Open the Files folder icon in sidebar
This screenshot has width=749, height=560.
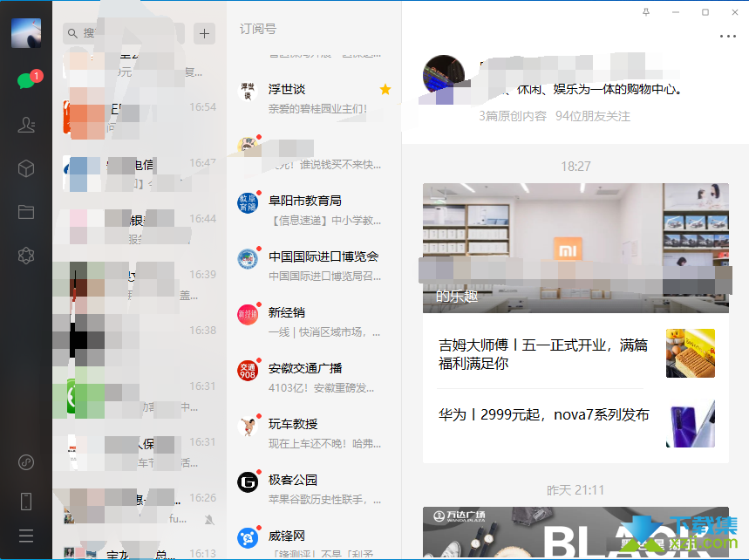tap(26, 212)
